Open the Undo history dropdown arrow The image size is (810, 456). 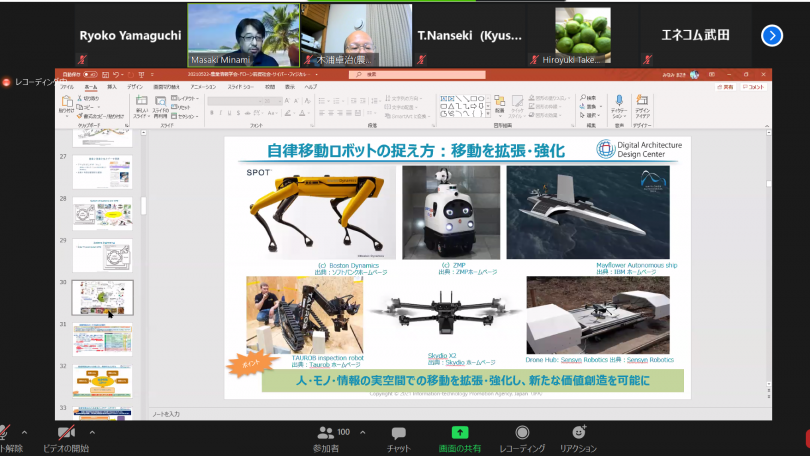[121, 74]
